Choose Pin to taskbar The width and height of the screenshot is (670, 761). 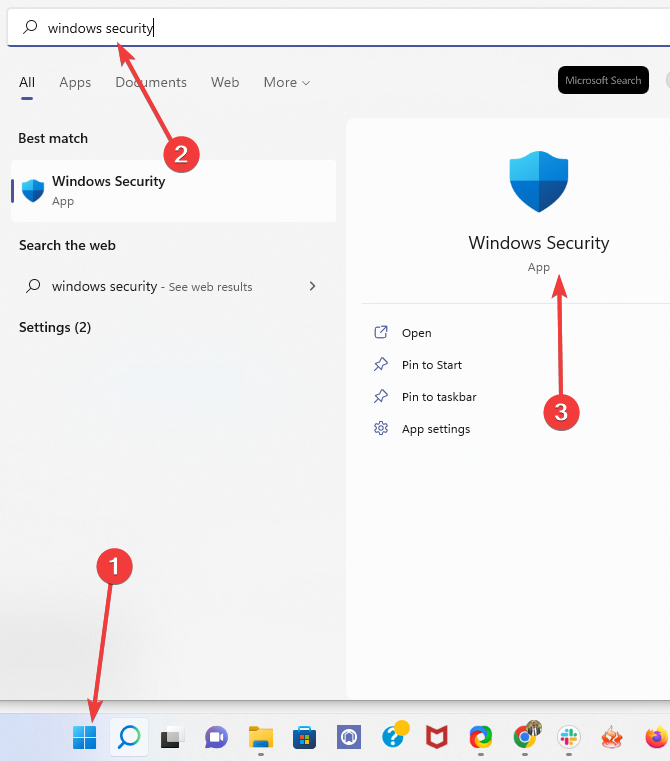pos(439,397)
